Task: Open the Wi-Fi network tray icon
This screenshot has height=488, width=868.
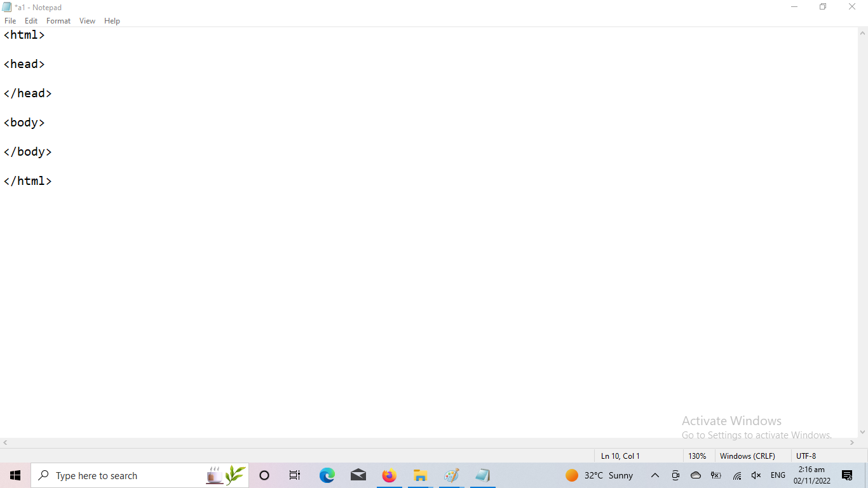Action: tap(737, 475)
